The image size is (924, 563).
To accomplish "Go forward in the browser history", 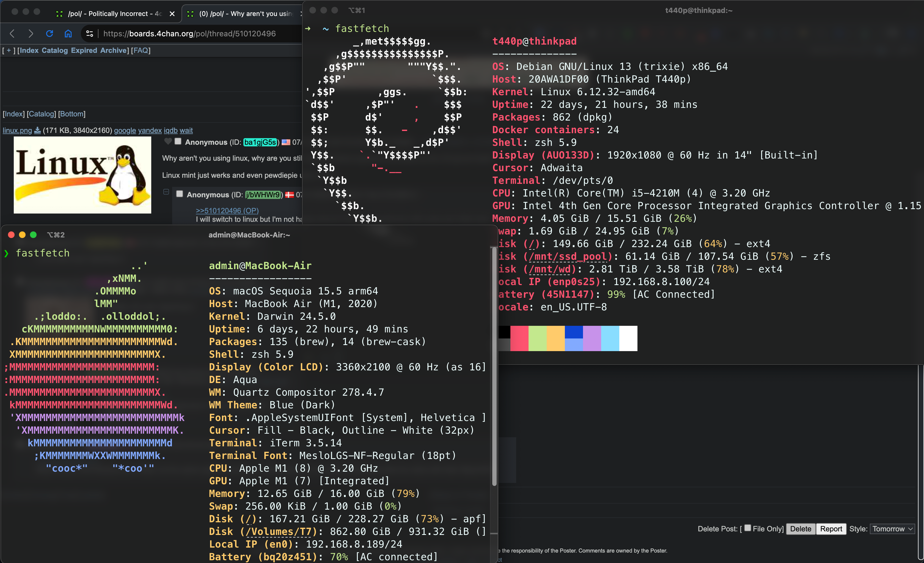I will coord(31,34).
